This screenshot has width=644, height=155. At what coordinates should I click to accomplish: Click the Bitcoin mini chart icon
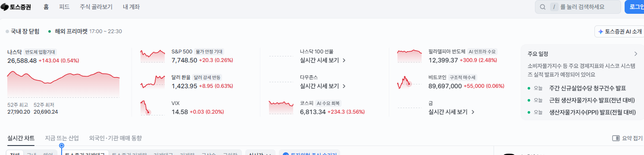410,82
